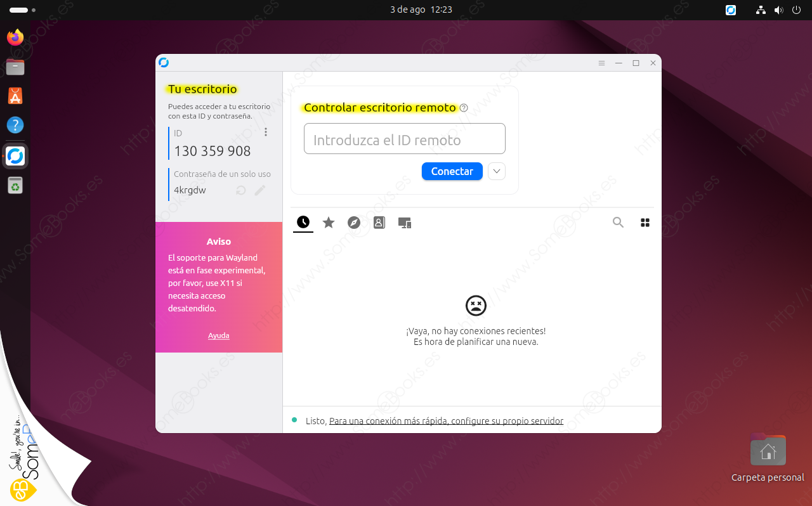The height and width of the screenshot is (506, 812).
Task: Open the clock showing 3 de ago 12:23
Action: click(421, 10)
